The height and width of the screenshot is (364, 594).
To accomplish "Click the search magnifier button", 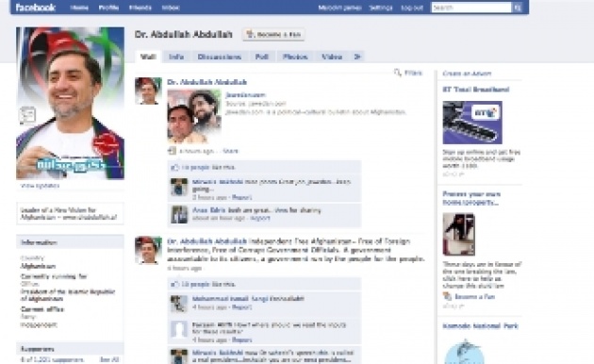I will pyautogui.click(x=518, y=8).
